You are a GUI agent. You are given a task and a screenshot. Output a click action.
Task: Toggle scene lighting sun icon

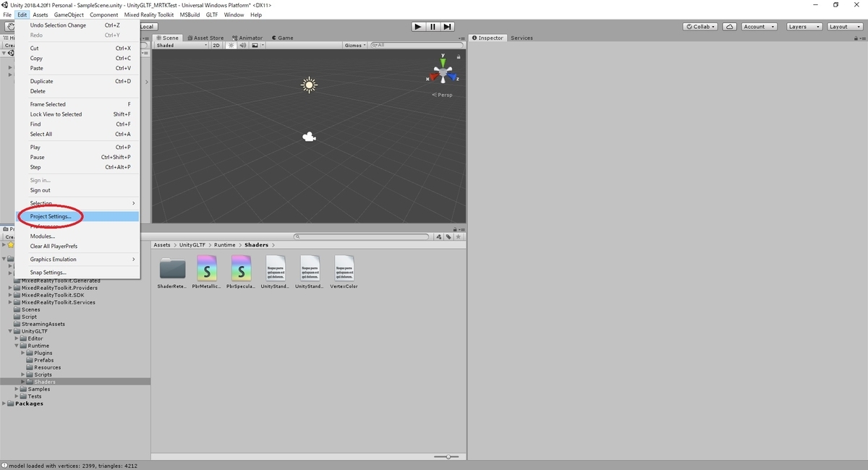[231, 45]
